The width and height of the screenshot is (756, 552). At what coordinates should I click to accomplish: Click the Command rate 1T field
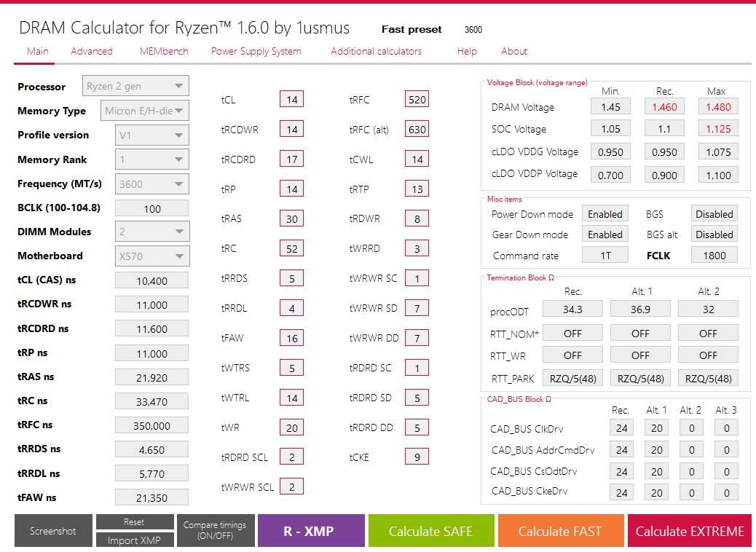[605, 255]
